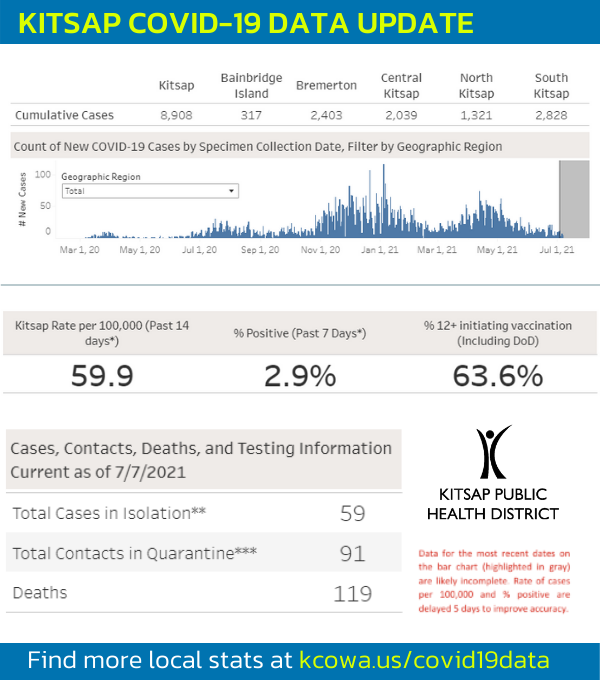The height and width of the screenshot is (680, 600).
Task: Select the 59.9 rate per 100,000 value
Action: 103,376
